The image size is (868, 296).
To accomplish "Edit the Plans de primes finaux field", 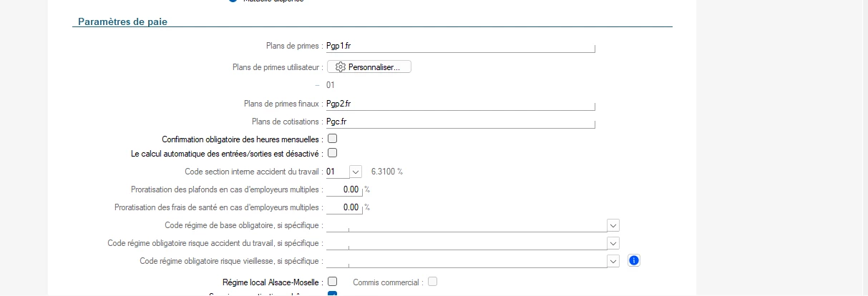I will pyautogui.click(x=460, y=104).
